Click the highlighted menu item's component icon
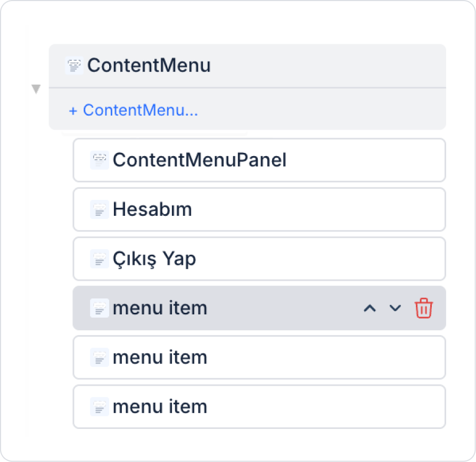Image resolution: width=476 pixels, height=462 pixels. click(99, 308)
